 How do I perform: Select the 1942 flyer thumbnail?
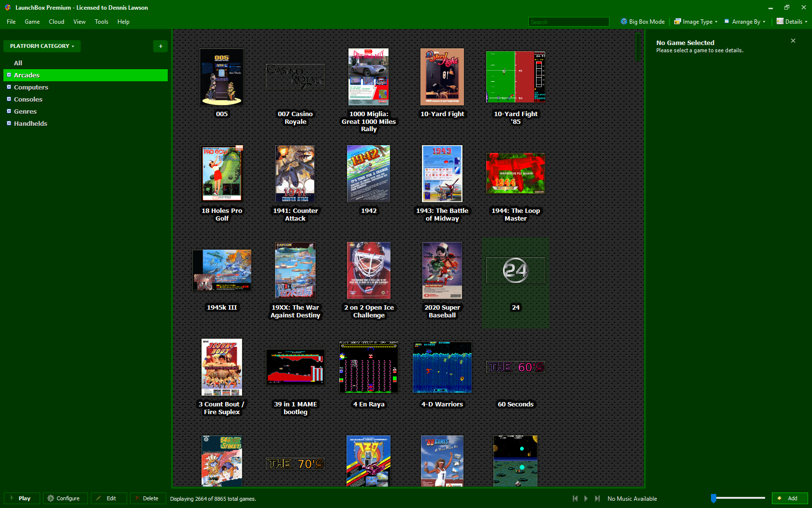click(x=369, y=174)
